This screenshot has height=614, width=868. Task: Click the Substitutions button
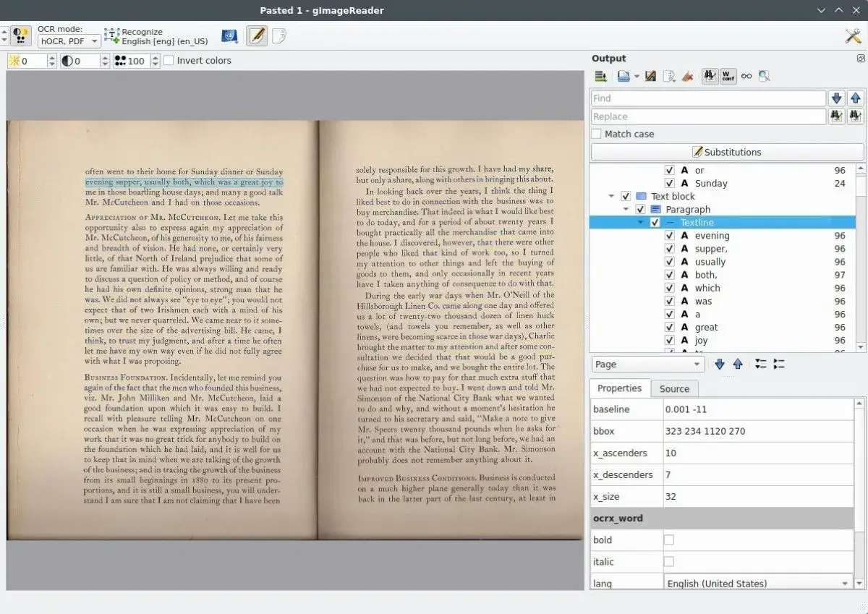(727, 152)
